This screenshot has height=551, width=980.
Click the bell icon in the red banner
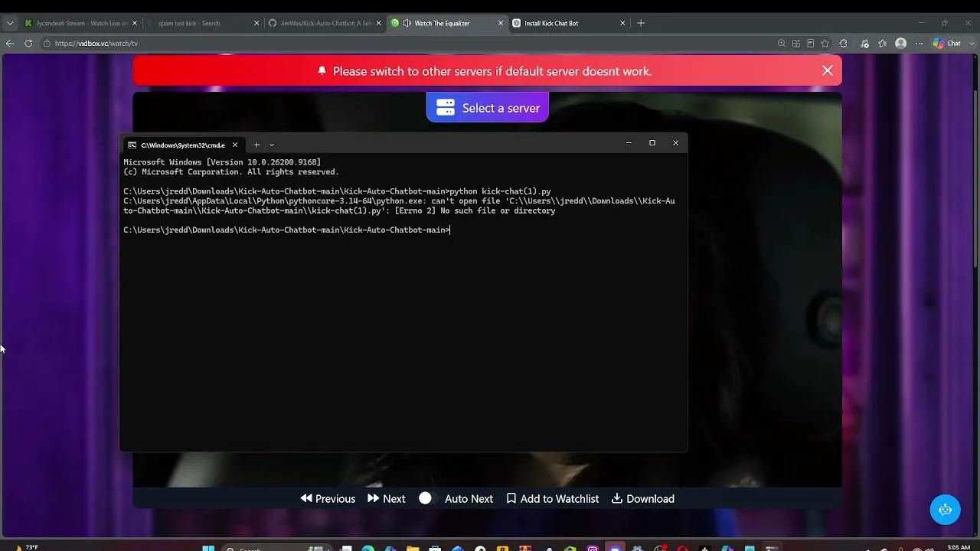(322, 70)
